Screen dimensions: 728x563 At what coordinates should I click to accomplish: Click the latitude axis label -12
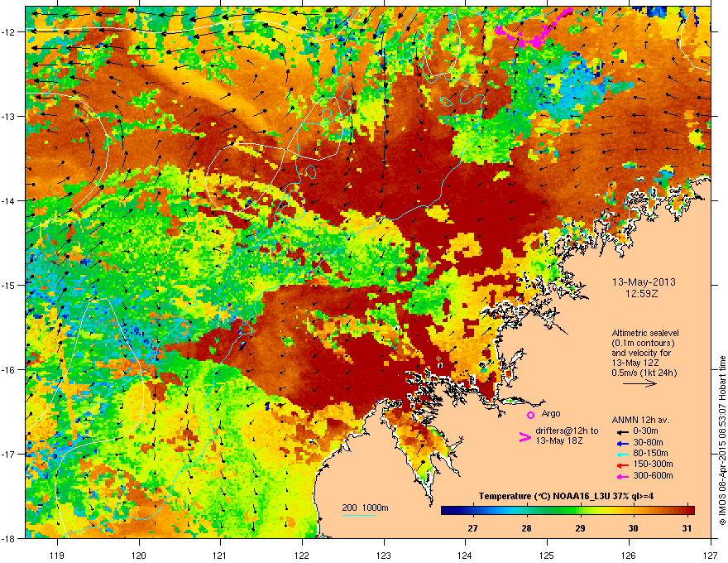tap(9, 32)
